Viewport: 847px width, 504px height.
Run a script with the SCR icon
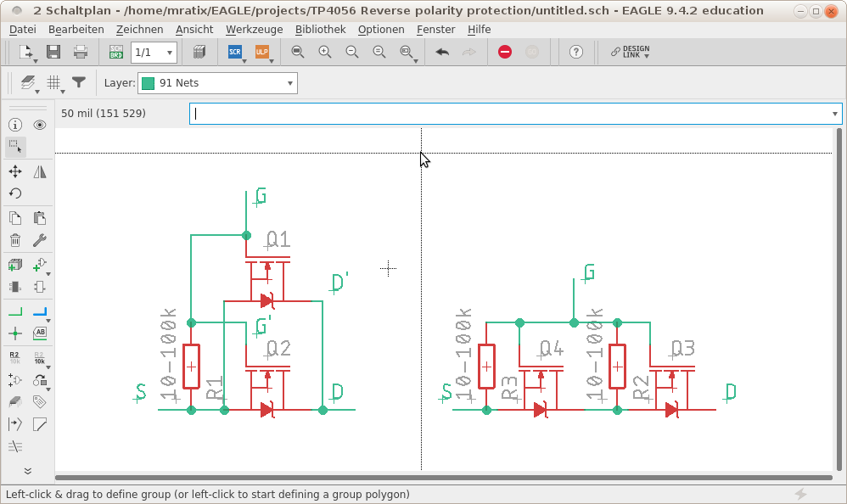click(x=235, y=52)
